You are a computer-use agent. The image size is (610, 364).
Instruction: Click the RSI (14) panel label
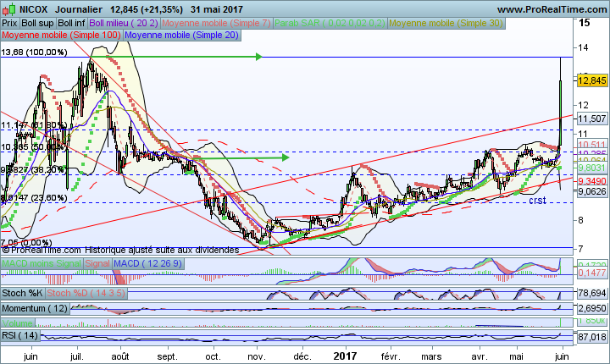coord(19,335)
